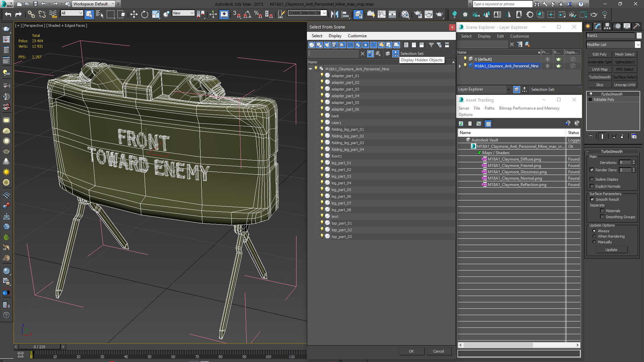Click the Sort by Hierarchy icon
This screenshot has width=644, height=362.
tap(396, 54)
